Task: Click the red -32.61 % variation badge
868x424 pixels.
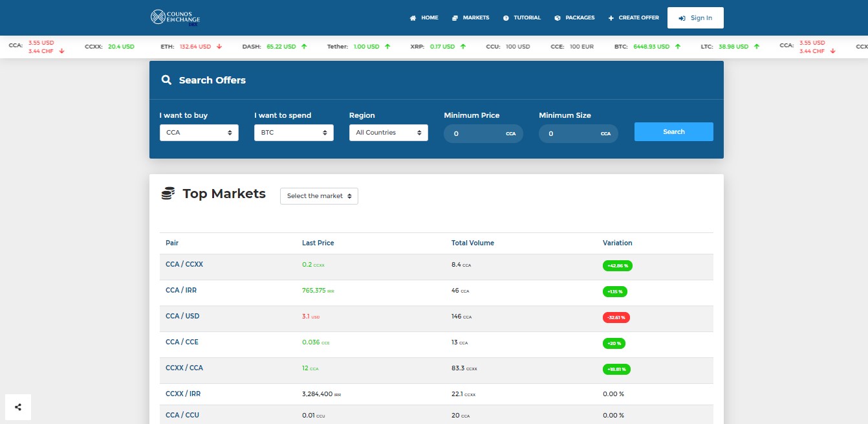Action: point(616,317)
